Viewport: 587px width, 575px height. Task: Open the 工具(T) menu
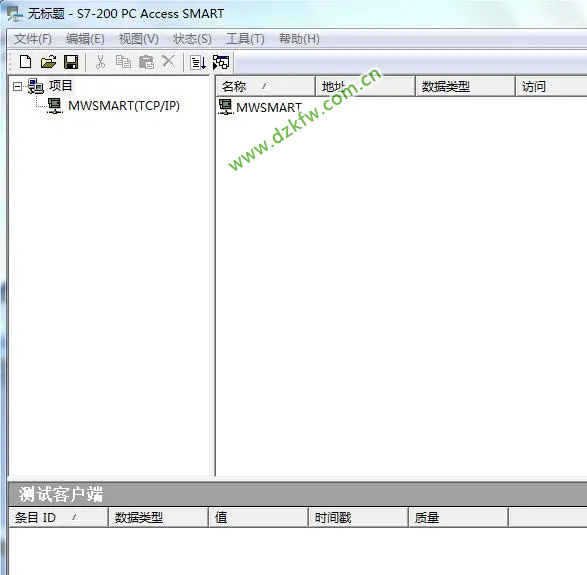(x=245, y=39)
